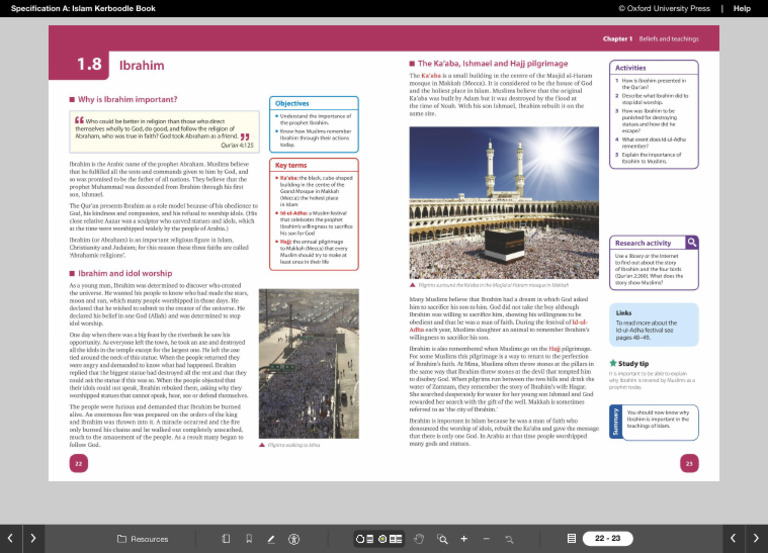Click the Objectives box heading

292,103
